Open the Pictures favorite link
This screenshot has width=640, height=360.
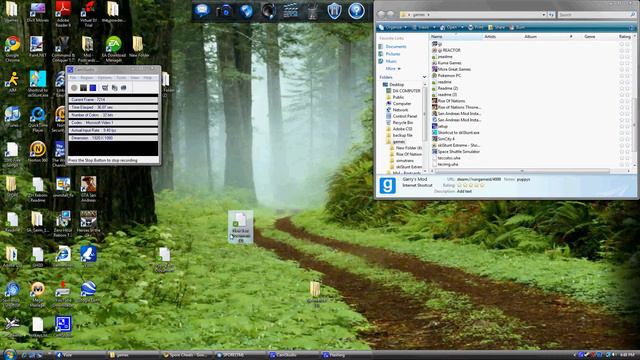(x=393, y=54)
